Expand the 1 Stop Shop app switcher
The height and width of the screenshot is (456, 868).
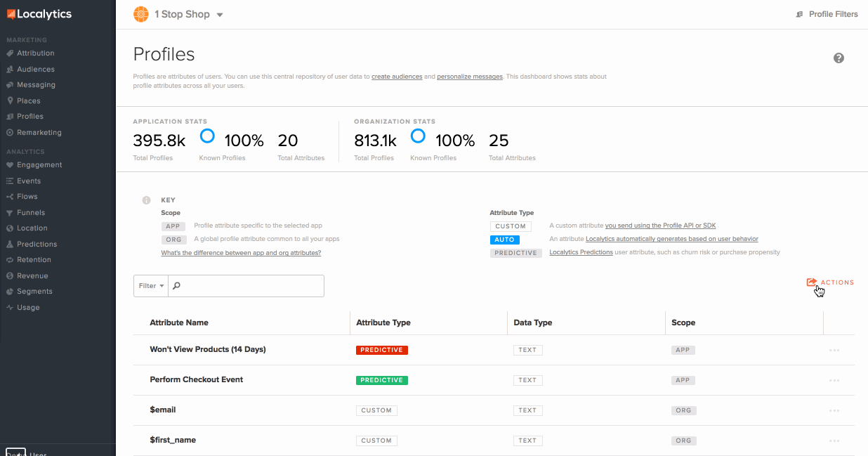tap(219, 14)
